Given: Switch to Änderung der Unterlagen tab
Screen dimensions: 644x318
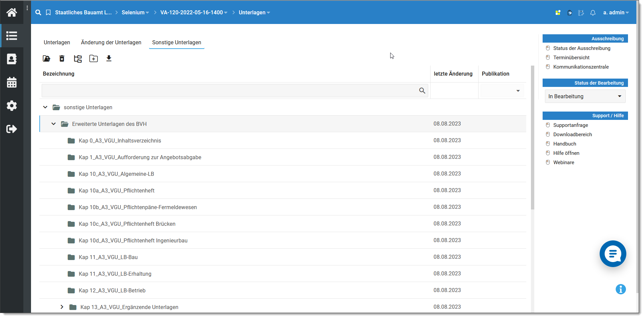Looking at the screenshot, I should click(111, 42).
